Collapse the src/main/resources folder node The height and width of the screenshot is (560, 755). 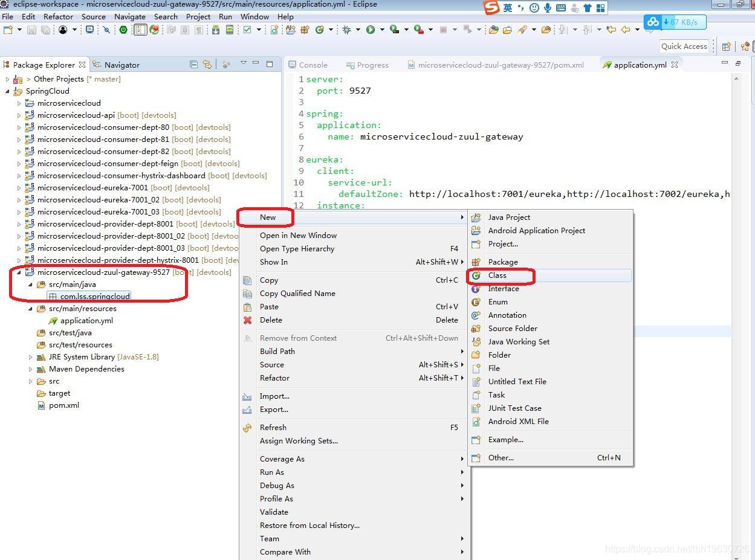(30, 309)
